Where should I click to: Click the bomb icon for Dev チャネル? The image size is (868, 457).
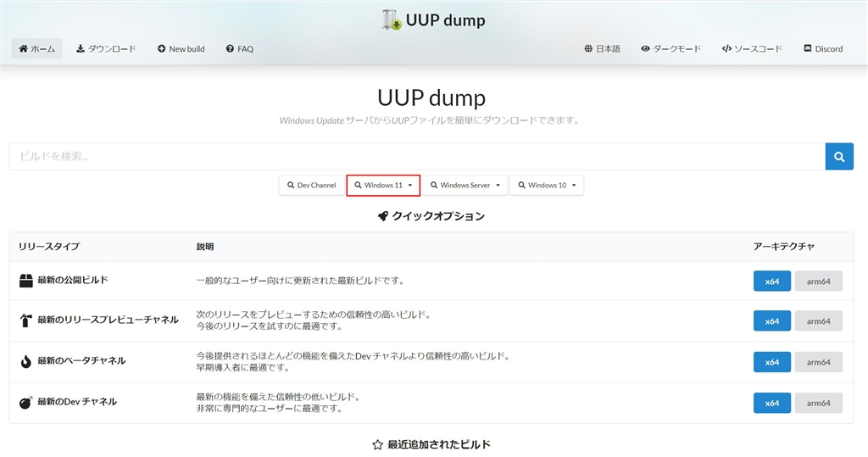26,402
